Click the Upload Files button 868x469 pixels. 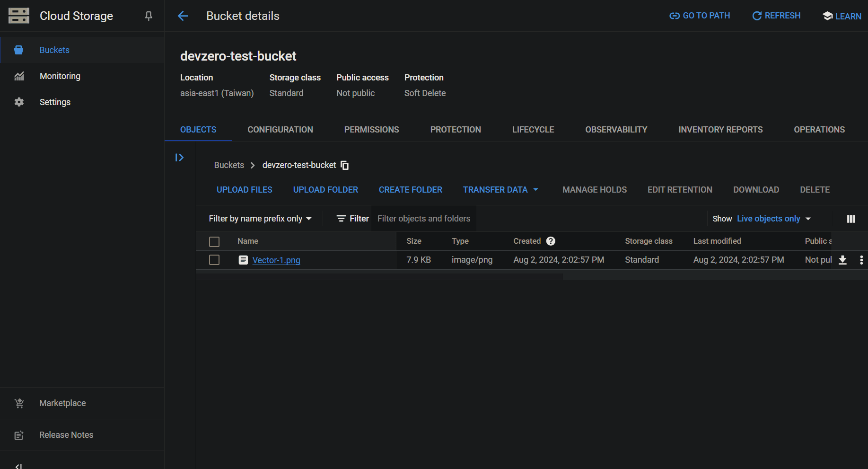[244, 190]
